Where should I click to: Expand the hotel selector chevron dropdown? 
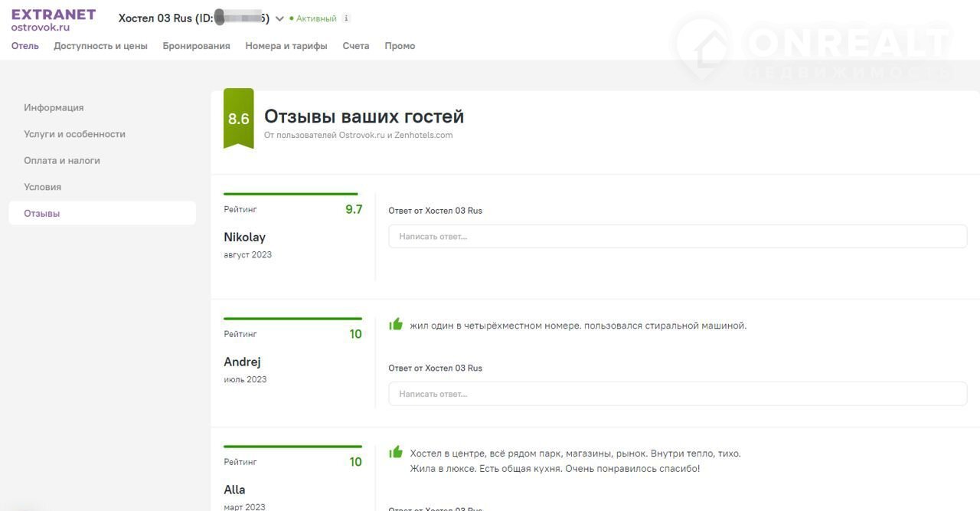(279, 19)
